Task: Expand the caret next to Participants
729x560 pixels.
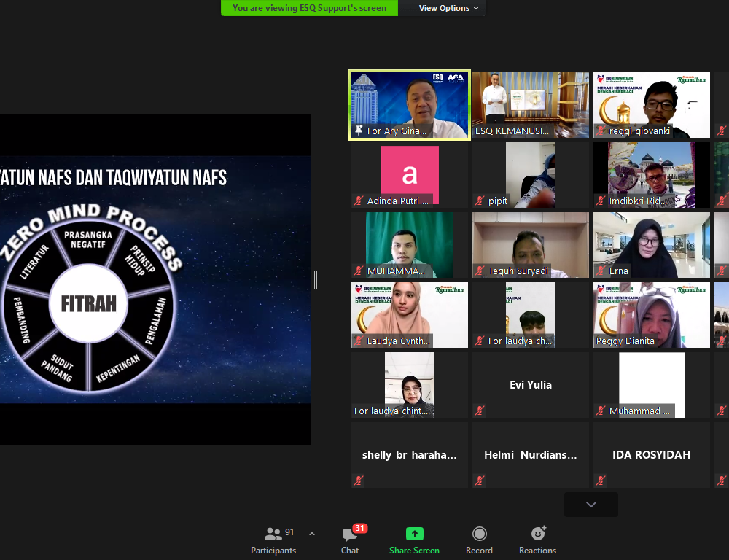Action: (x=312, y=534)
